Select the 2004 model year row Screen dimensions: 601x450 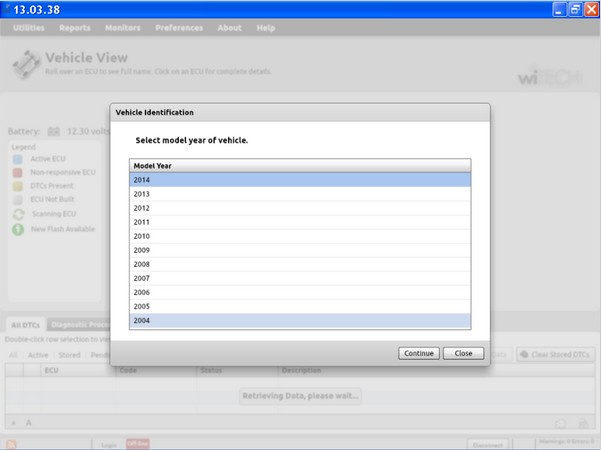tap(299, 320)
